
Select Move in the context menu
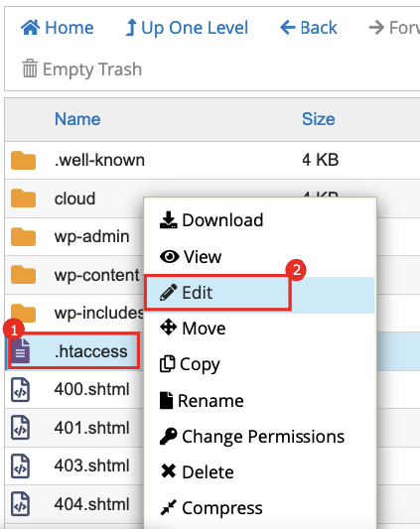point(193,329)
